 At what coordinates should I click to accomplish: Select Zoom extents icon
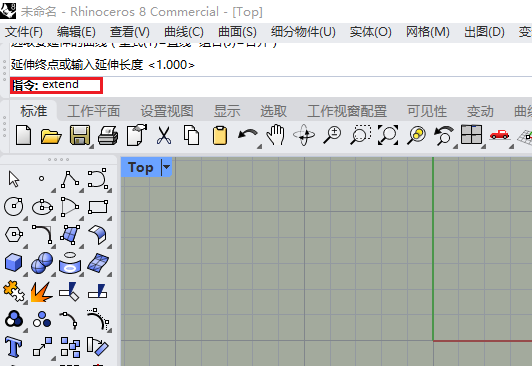point(388,135)
